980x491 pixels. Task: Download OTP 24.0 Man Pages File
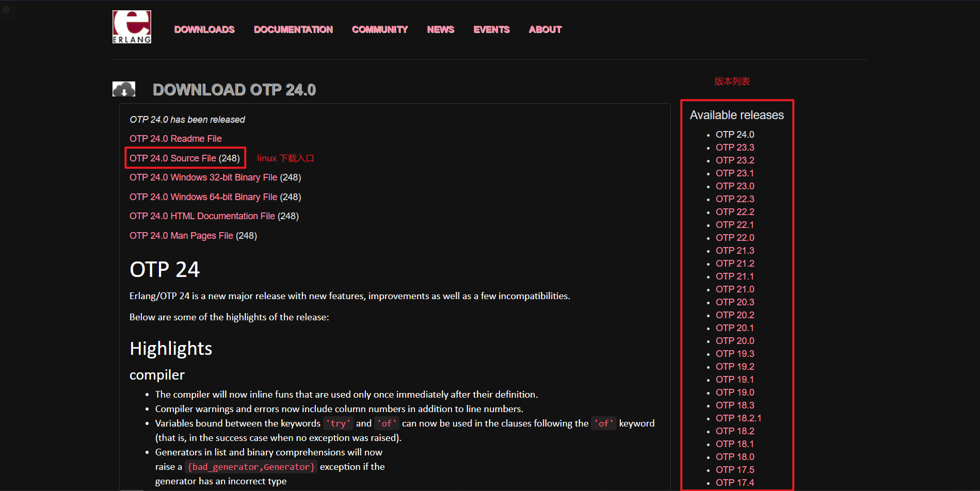point(181,236)
